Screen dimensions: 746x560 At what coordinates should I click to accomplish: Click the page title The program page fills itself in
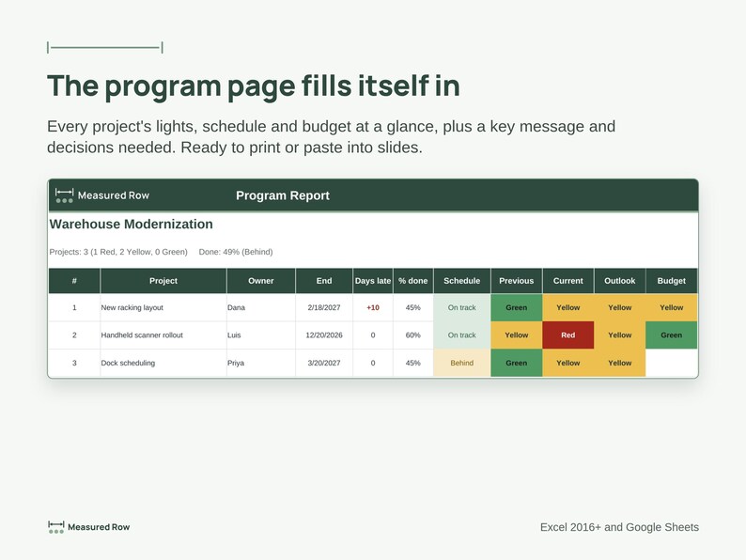tap(254, 86)
